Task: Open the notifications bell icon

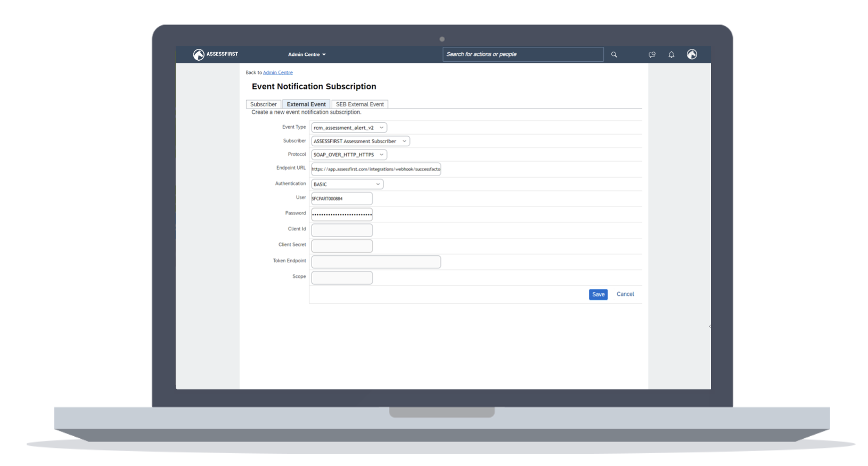Action: [x=672, y=54]
